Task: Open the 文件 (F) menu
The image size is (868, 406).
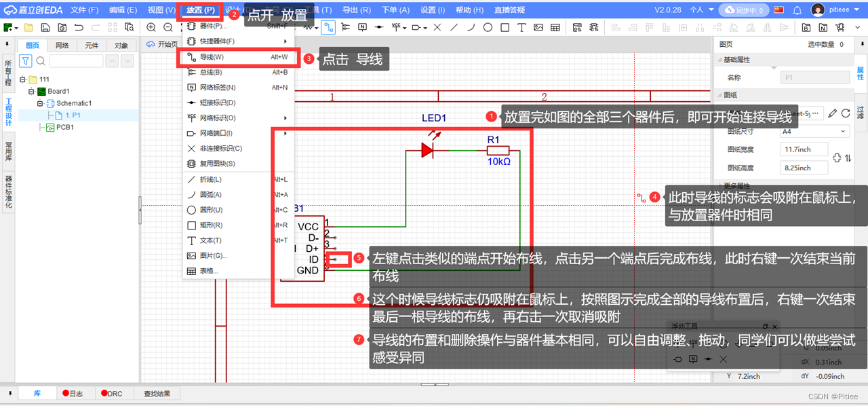Action: click(x=85, y=10)
